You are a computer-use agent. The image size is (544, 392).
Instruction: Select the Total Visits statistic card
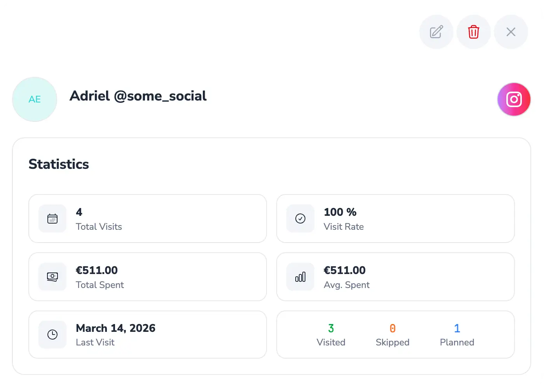pos(148,219)
